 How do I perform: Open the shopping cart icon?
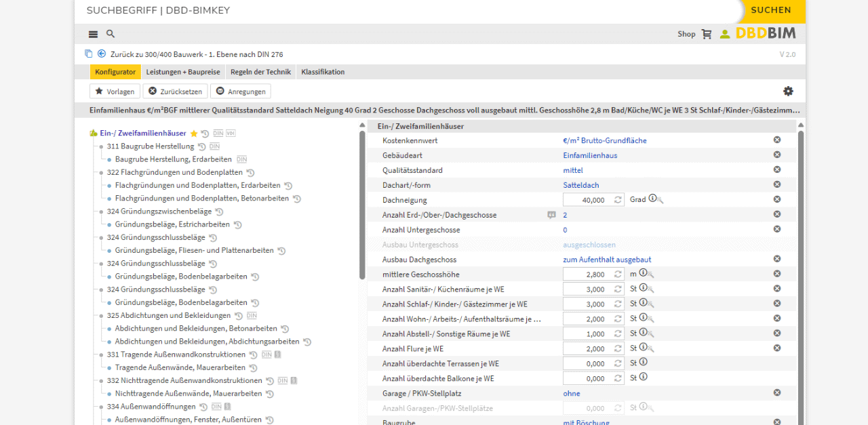coord(707,34)
